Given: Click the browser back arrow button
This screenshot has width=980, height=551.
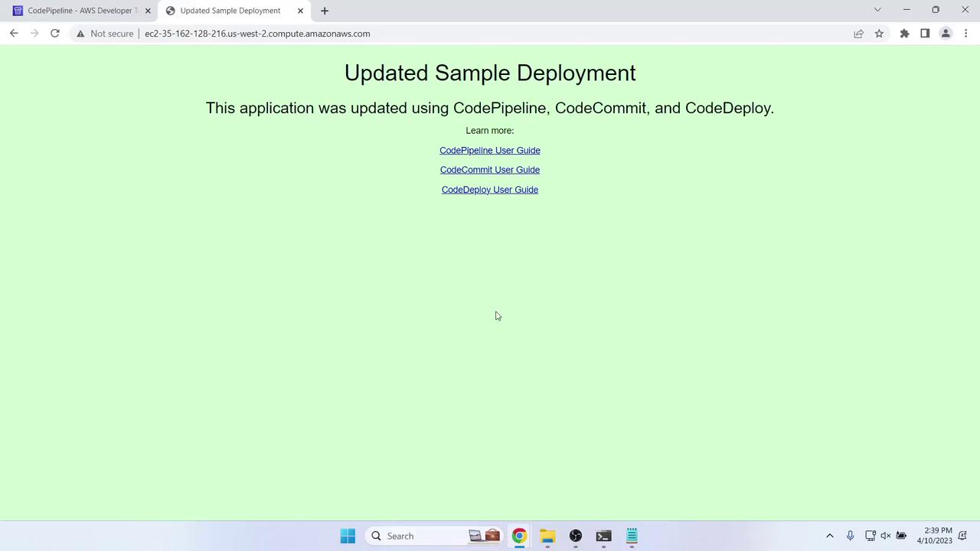Looking at the screenshot, I should point(14,34).
